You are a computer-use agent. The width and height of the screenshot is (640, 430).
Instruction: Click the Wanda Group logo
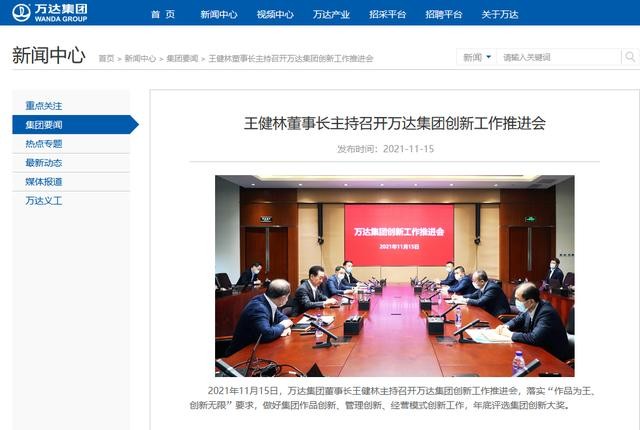click(x=49, y=13)
